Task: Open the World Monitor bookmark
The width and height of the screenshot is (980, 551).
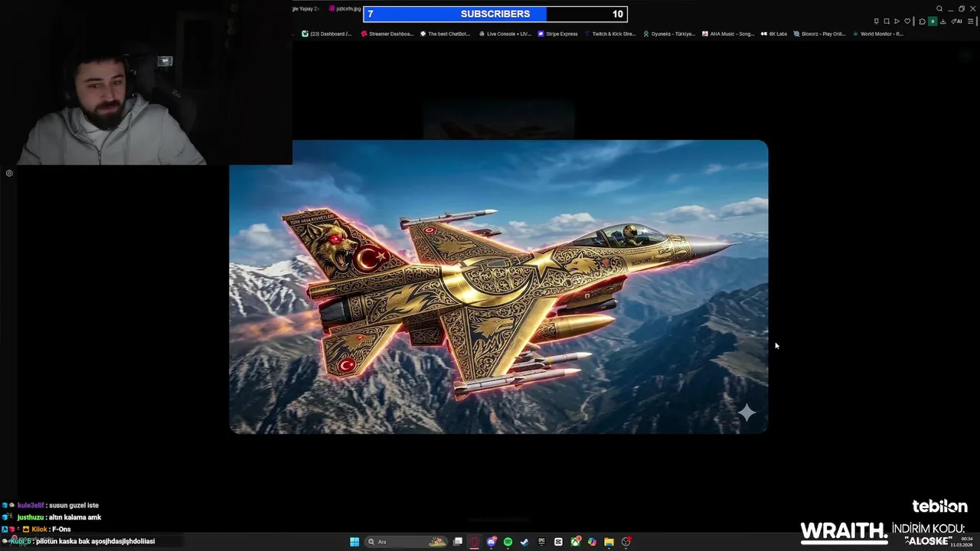Action: [877, 34]
